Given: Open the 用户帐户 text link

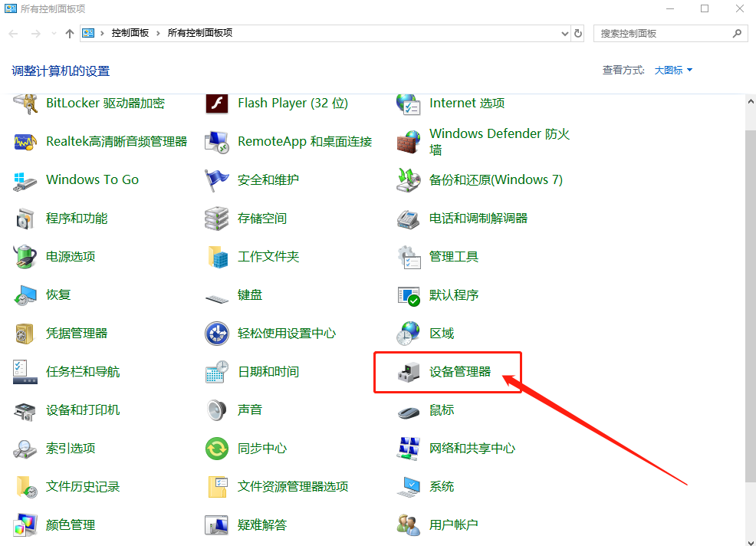Looking at the screenshot, I should pyautogui.click(x=454, y=525).
